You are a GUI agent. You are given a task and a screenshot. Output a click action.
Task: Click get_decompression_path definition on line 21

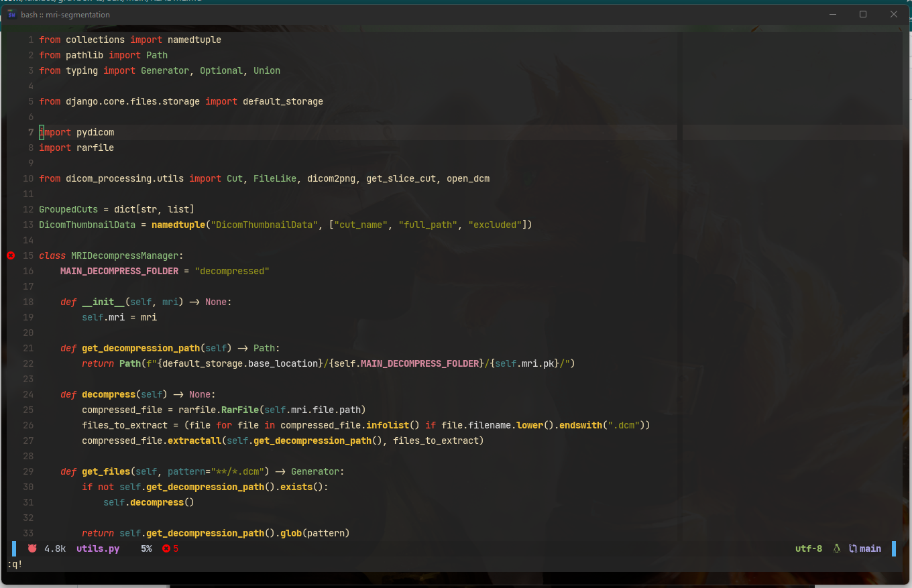[x=141, y=348]
